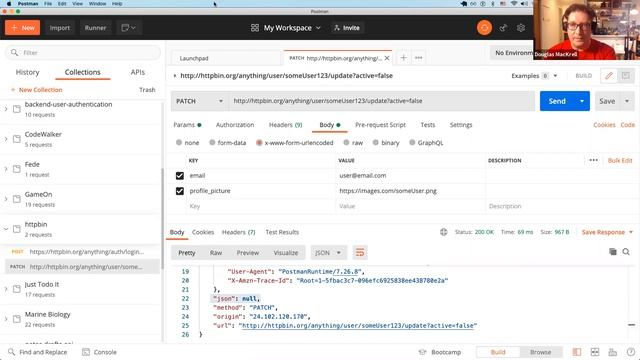Collapse the httpbin collection
The width and height of the screenshot is (640, 360).
(x=6, y=229)
